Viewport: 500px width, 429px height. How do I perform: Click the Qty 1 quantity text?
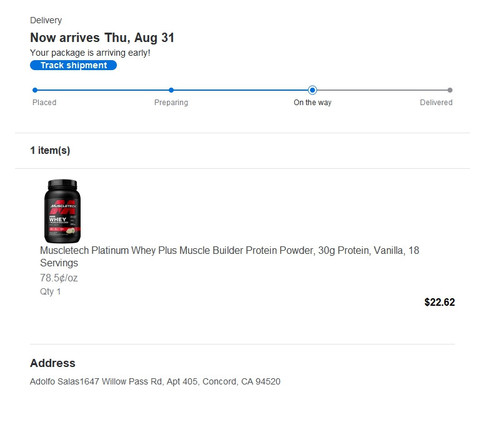point(50,292)
